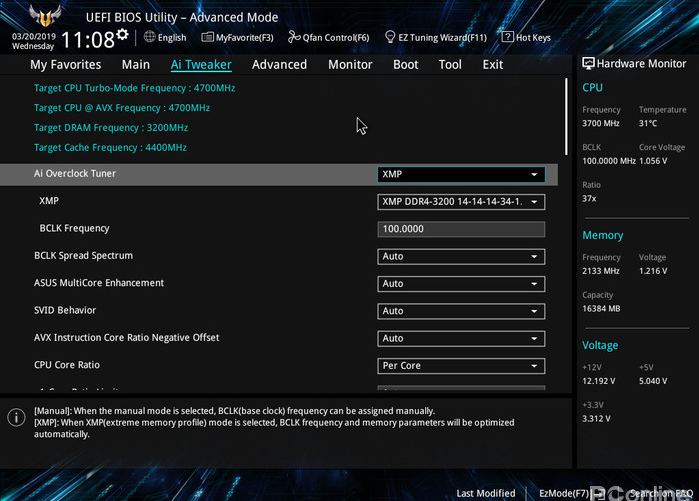The height and width of the screenshot is (501, 699).
Task: Open MyFavorite(F3) from the top bar
Action: pos(237,38)
